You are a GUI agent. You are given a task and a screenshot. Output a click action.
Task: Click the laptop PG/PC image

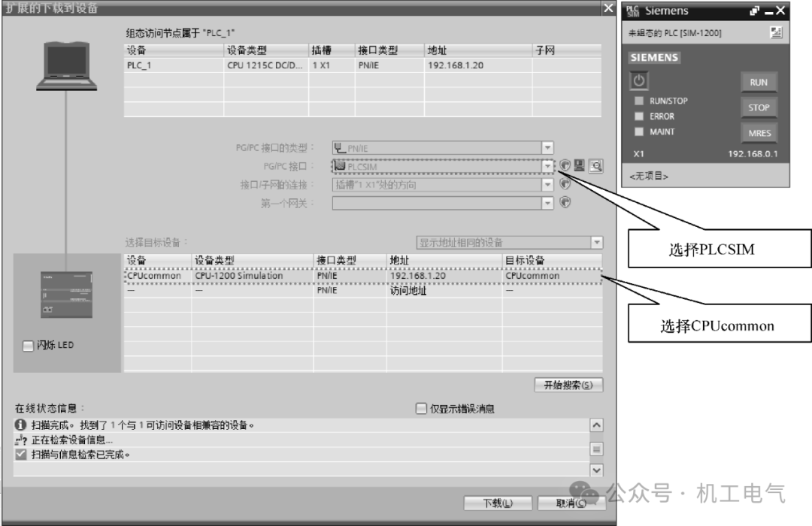(66, 66)
